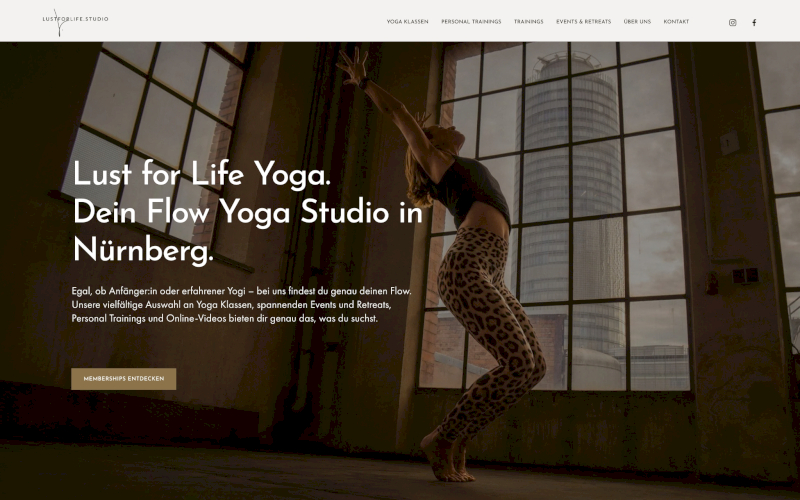Image resolution: width=800 pixels, height=500 pixels.
Task: Click the word 'Nürnberg.' in the headline
Action: 143,250
